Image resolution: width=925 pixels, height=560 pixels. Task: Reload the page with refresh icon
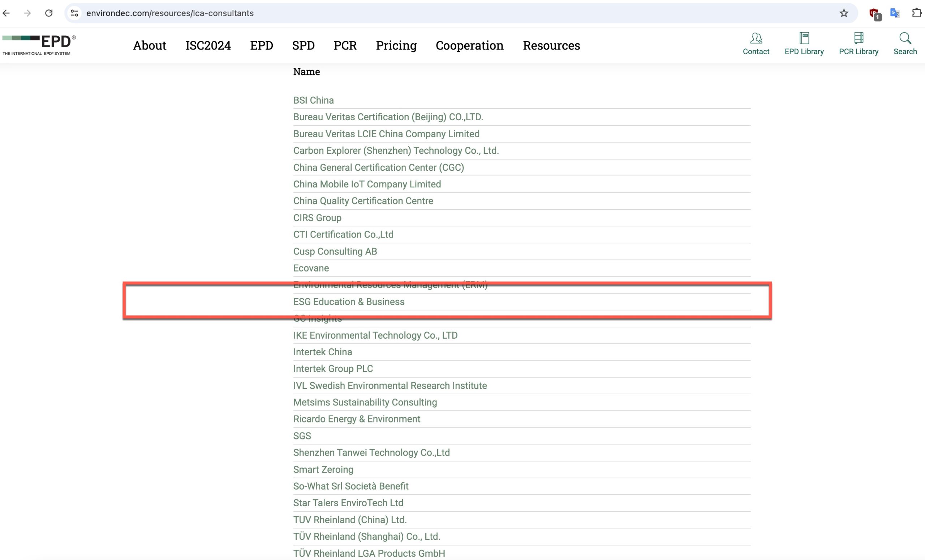tap(49, 13)
